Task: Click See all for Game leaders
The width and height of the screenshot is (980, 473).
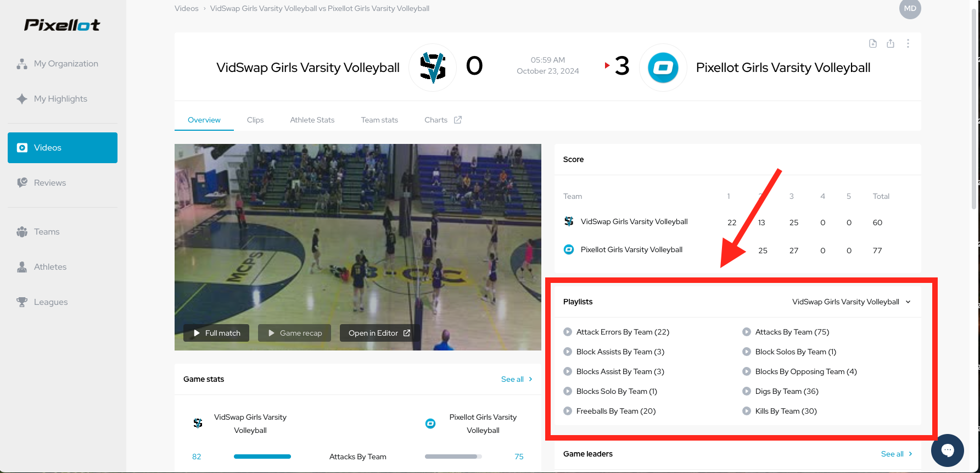Action: pyautogui.click(x=897, y=454)
